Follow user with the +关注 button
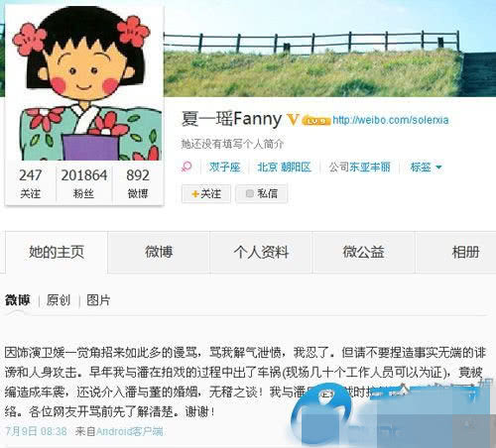The height and width of the screenshot is (448, 496). pyautogui.click(x=206, y=193)
